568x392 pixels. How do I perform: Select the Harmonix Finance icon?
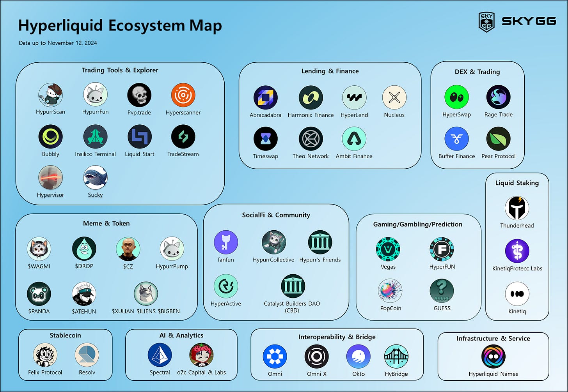[x=311, y=97]
